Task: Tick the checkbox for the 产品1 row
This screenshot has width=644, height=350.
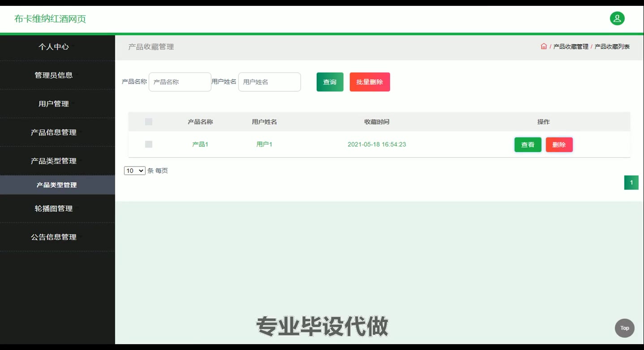Action: tap(149, 144)
